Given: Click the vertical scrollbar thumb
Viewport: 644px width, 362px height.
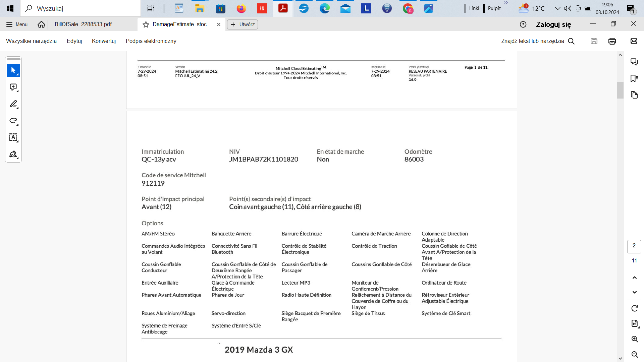Looking at the screenshot, I should coord(620,90).
